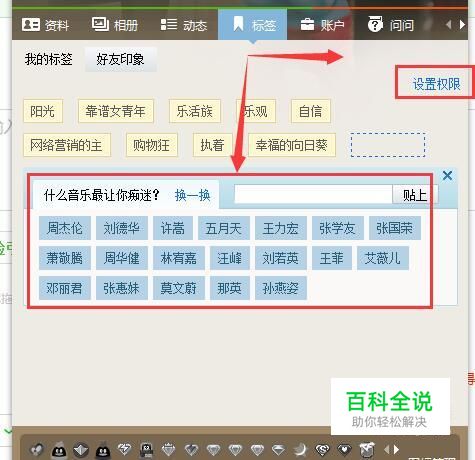Screen dimensions: 475x460
Task: Open the 动态 feed tab
Action: pos(184,25)
